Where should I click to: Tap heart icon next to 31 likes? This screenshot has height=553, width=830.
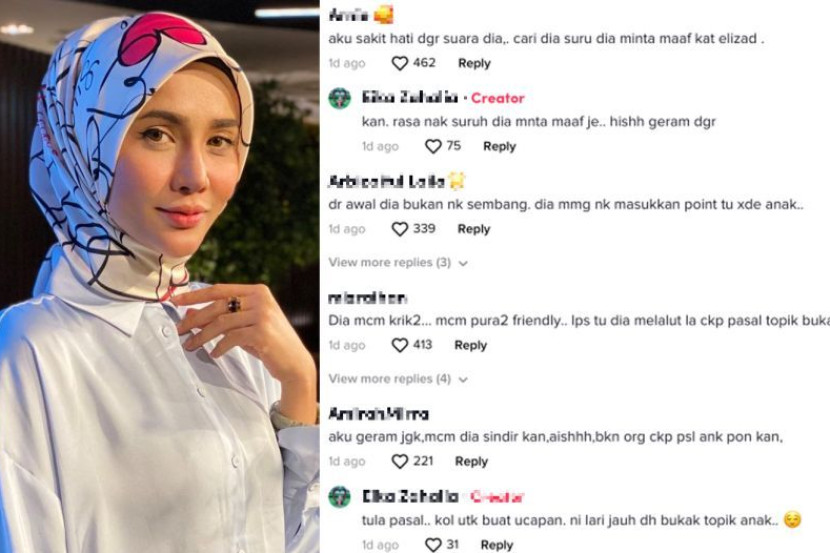pos(433,545)
